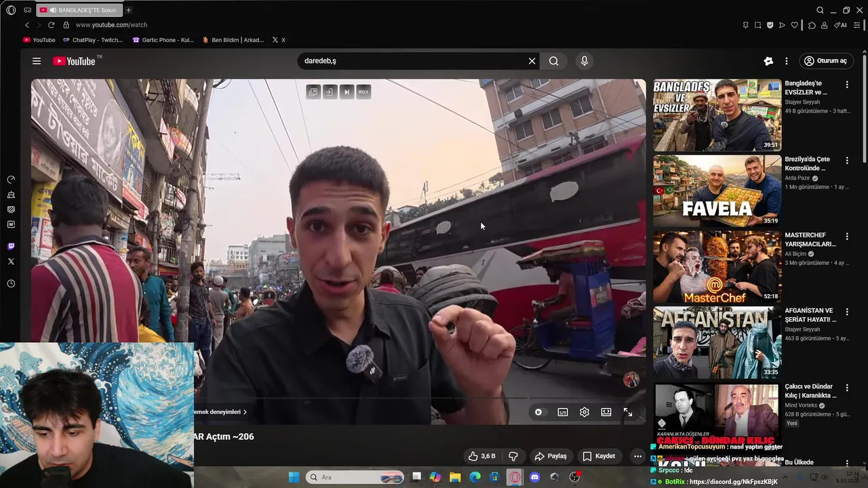The width and height of the screenshot is (868, 488).
Task: Dislike the video
Action: pos(513,456)
